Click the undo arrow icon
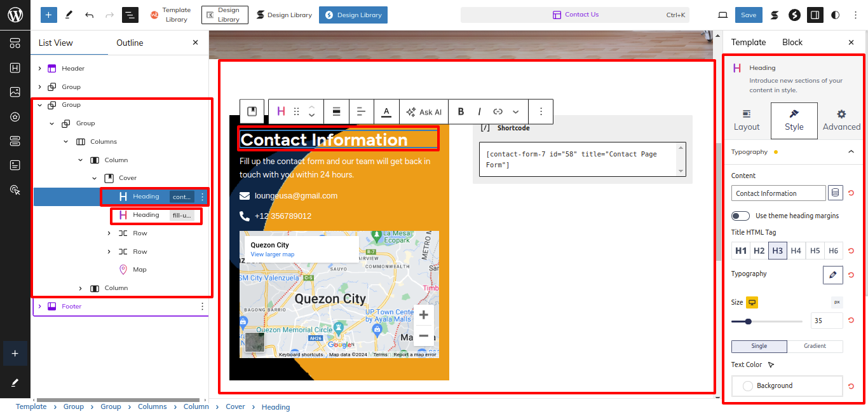Viewport: 868px width, 416px height. click(x=89, y=15)
